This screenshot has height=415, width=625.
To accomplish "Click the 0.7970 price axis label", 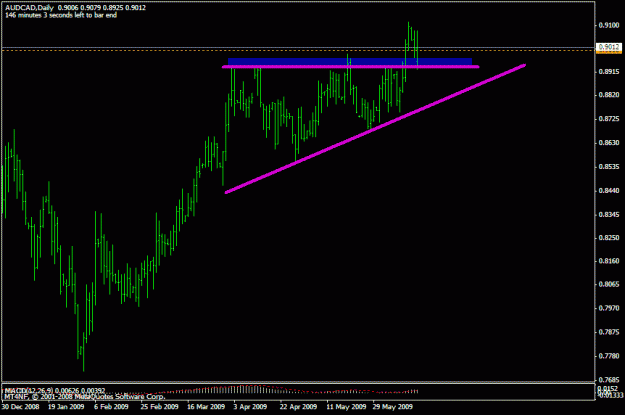I will (x=609, y=308).
